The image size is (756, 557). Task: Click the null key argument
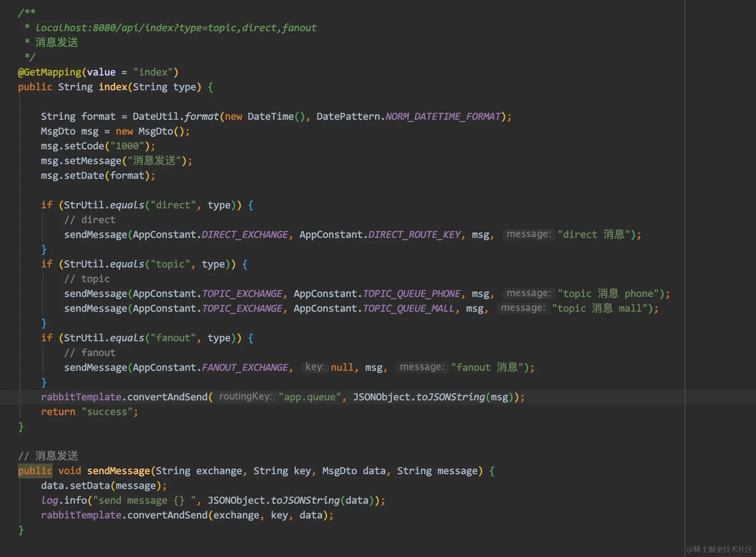coord(342,368)
